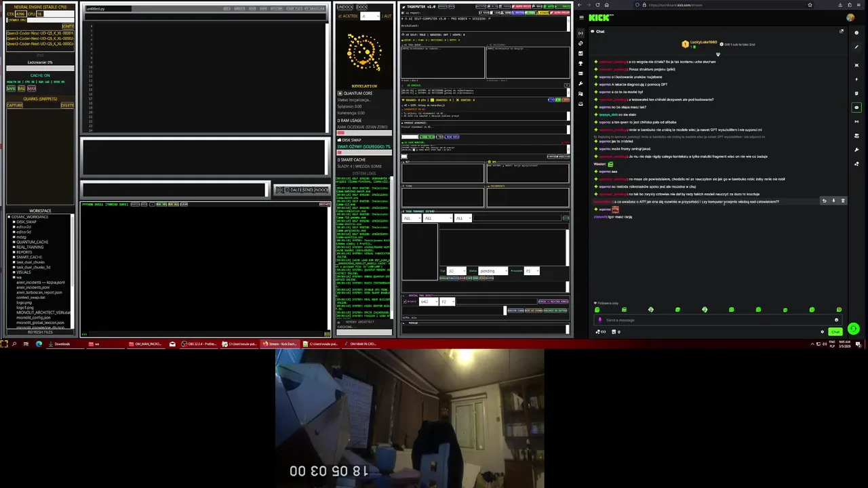Toggle the ACKTRIX checkbox

[x=340, y=16]
